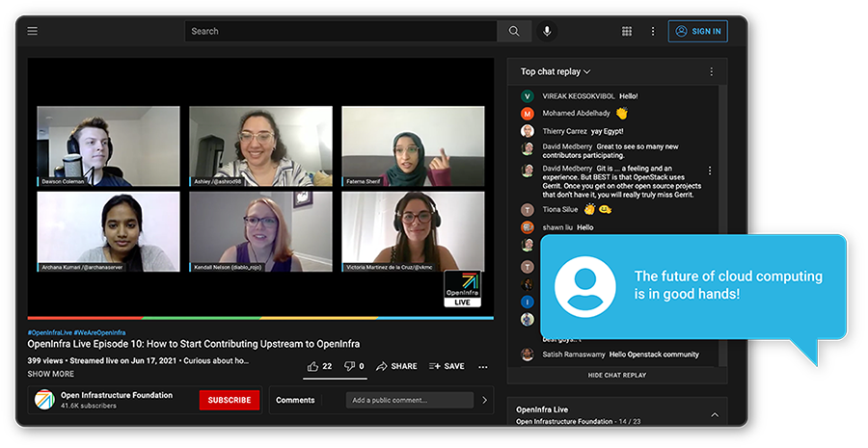Viewport: 868px width, 448px height.
Task: Open the hamburger guide menu
Action: [x=33, y=31]
